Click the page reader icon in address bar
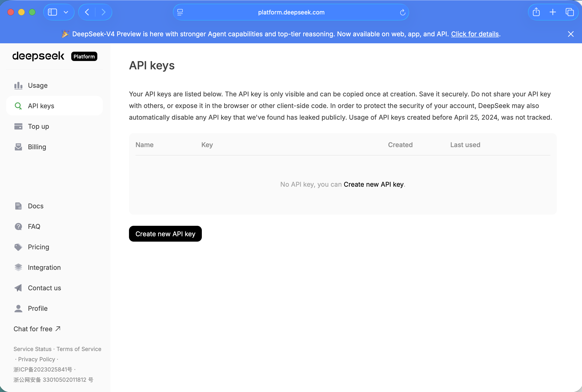Screen dimensions: 582x392 coord(180,12)
